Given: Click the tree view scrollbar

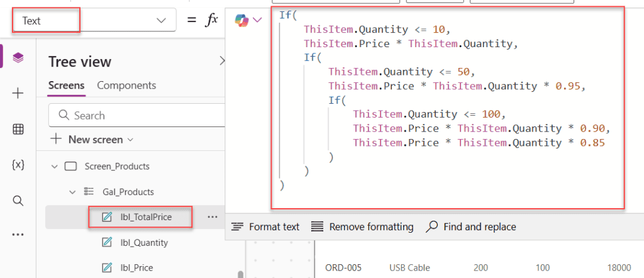Looking at the screenshot, I should click(240, 274).
